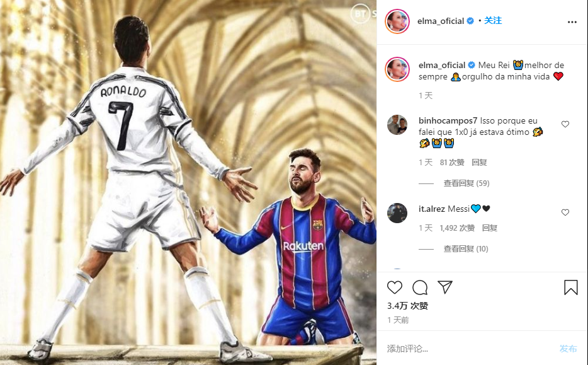Save post with bookmark icon
The height and width of the screenshot is (365, 588).
571,287
